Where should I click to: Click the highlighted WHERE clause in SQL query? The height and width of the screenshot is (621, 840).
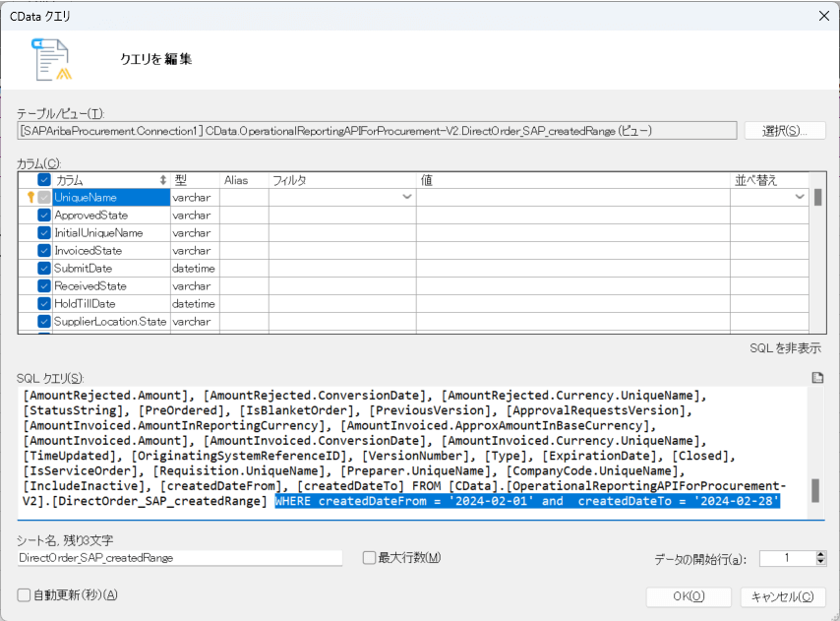click(x=527, y=501)
